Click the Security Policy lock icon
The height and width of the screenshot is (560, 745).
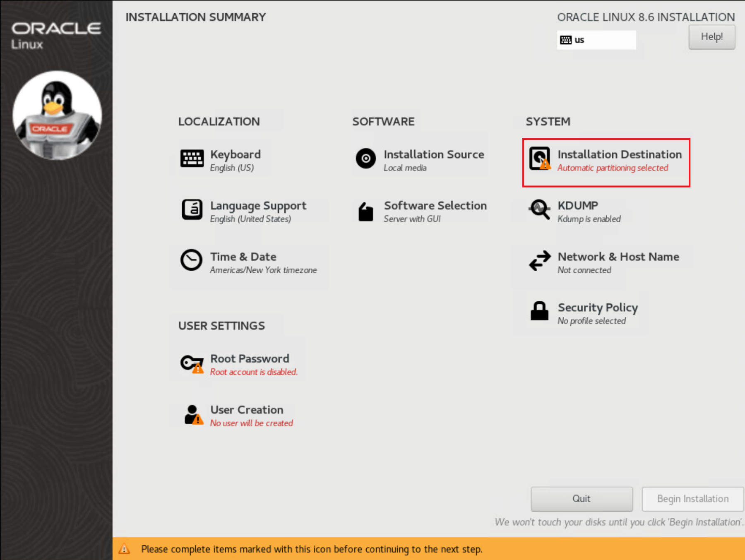click(539, 311)
